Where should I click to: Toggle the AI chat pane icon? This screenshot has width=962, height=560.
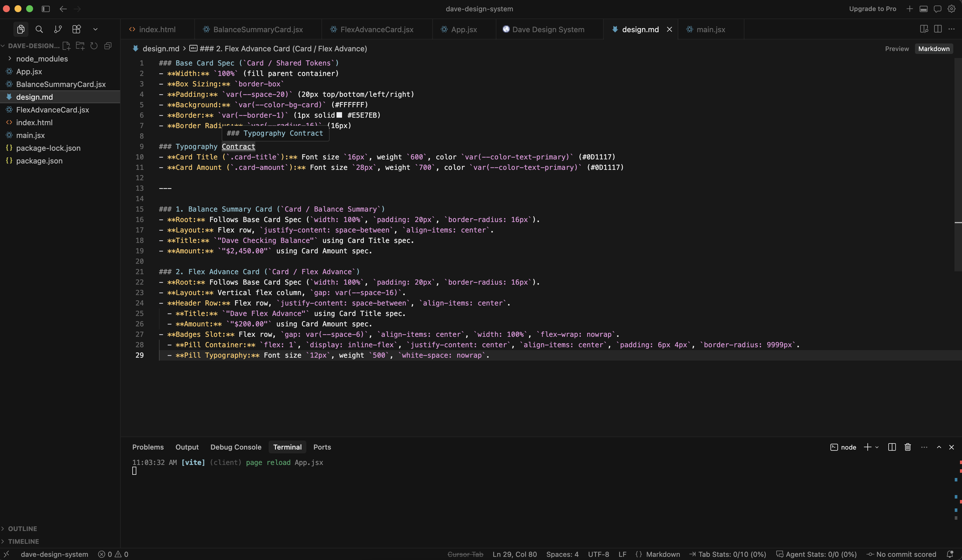pyautogui.click(x=937, y=9)
